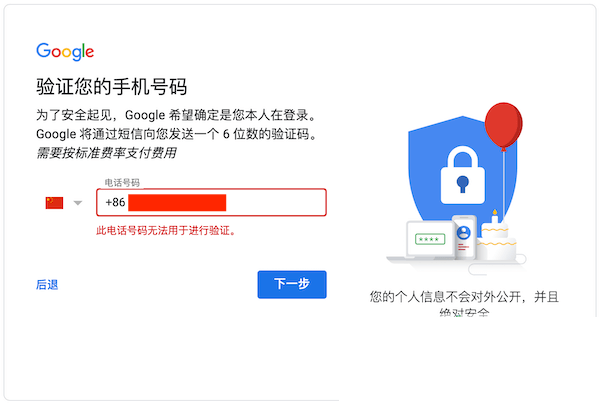600x404 pixels.
Task: Go back with the 后退 link
Action: 47,285
